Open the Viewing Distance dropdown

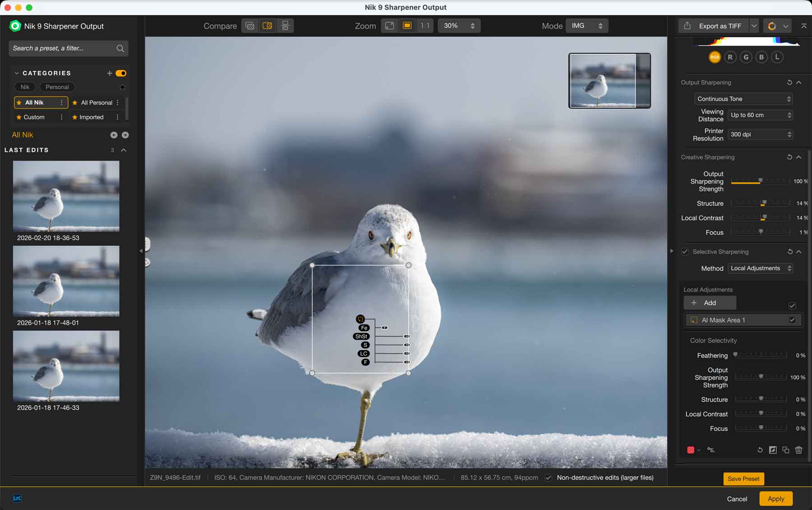pos(761,115)
